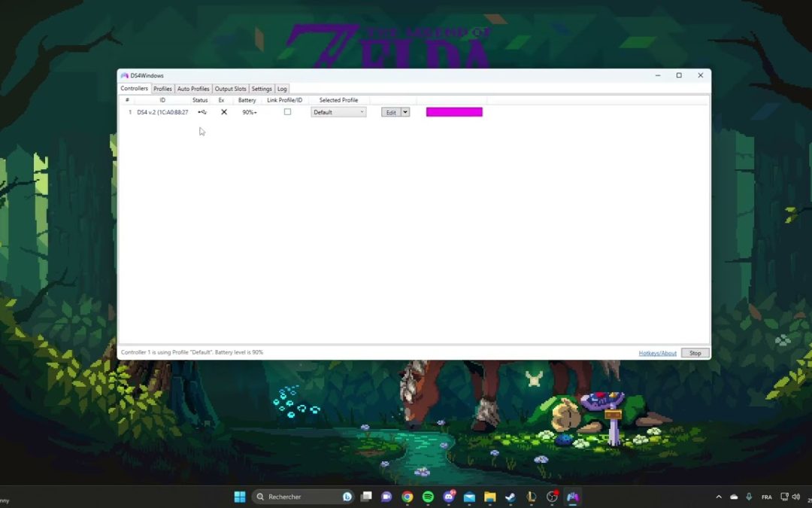
Task: Switch to the Controllers tab
Action: pyautogui.click(x=134, y=89)
